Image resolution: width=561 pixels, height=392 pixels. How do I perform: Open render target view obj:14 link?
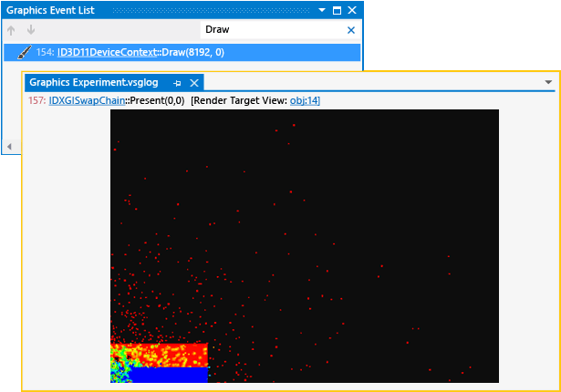pyautogui.click(x=305, y=100)
